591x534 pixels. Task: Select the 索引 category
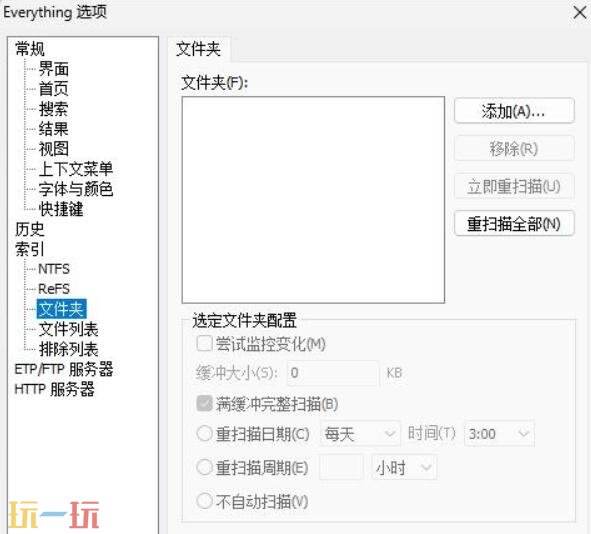[29, 249]
